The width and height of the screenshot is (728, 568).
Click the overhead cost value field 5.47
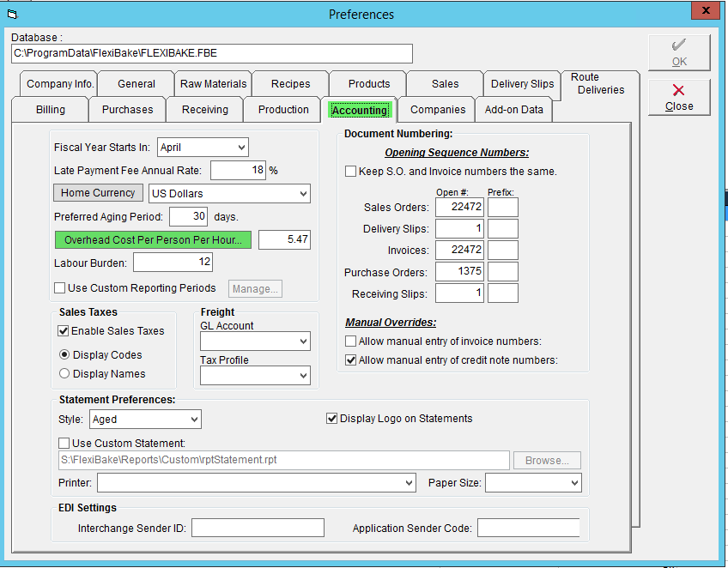(284, 240)
